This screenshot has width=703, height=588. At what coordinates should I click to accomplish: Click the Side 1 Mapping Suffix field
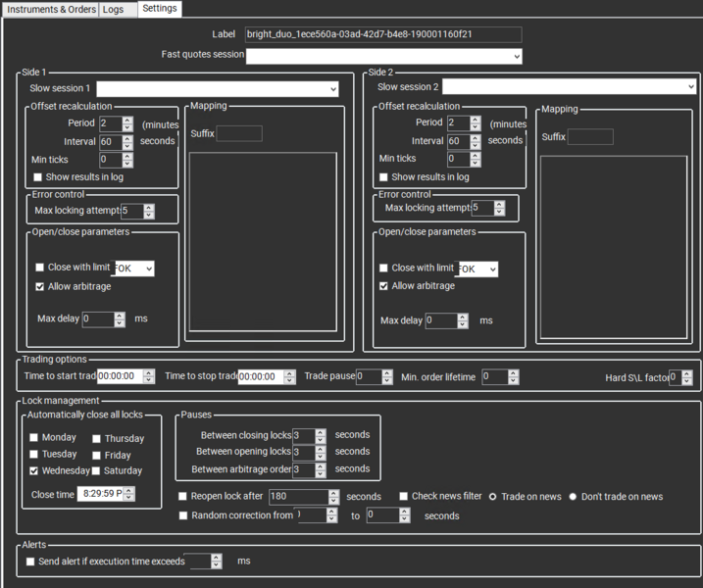tap(238, 134)
